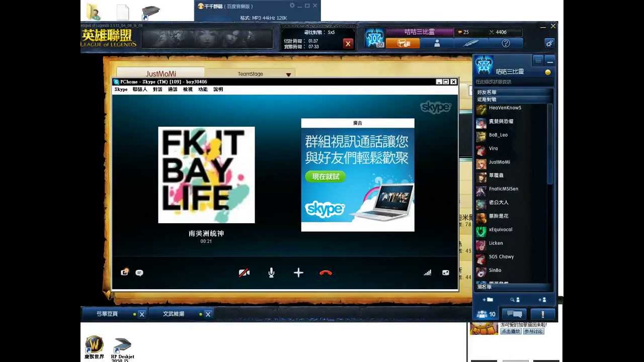
Task: Open the 功能 menu in Skype
Action: 203,89
